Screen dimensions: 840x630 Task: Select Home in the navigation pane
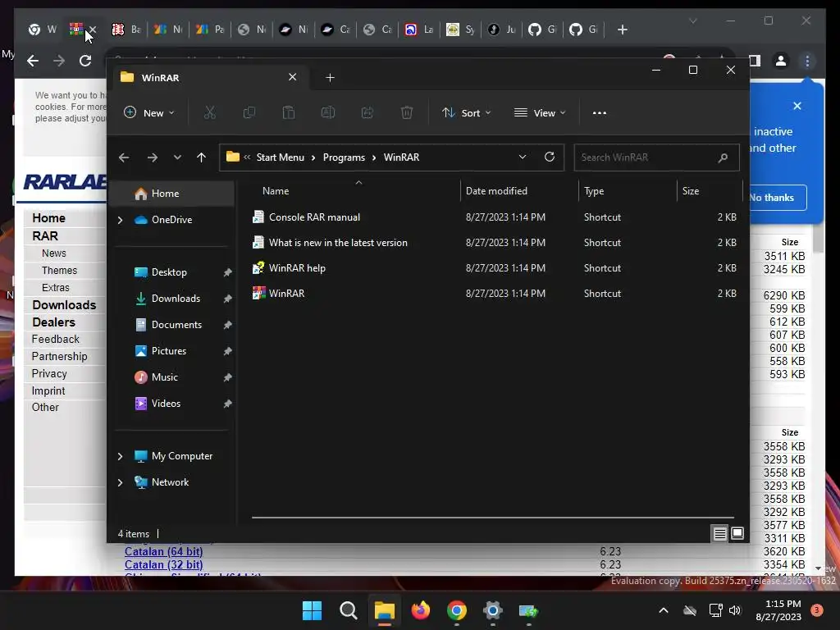(172, 194)
